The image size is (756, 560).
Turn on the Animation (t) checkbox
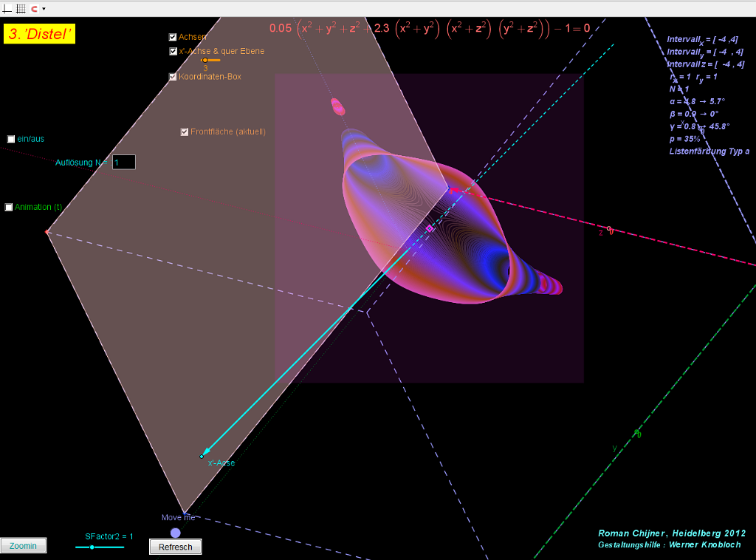point(9,208)
